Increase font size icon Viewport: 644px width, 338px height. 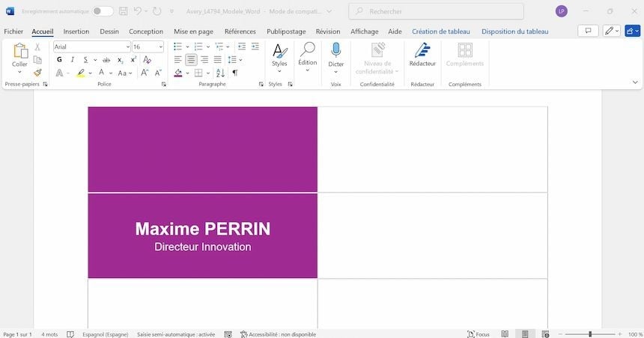pos(145,73)
